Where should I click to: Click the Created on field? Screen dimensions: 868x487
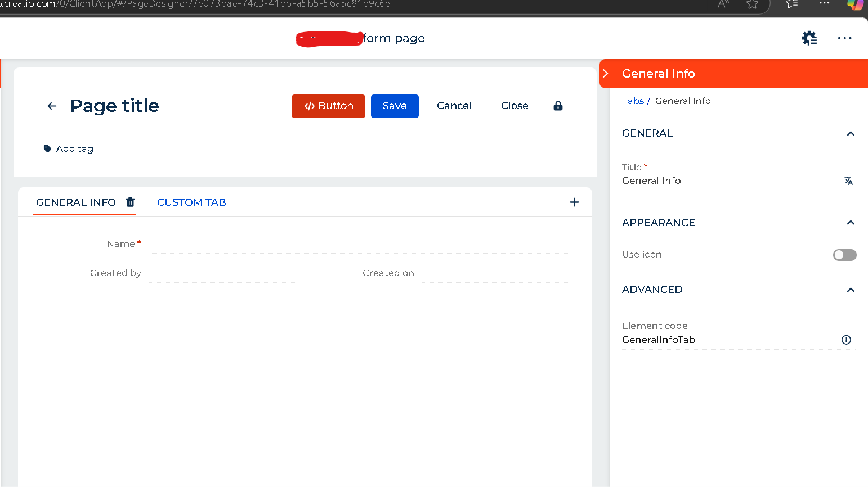pyautogui.click(x=494, y=273)
